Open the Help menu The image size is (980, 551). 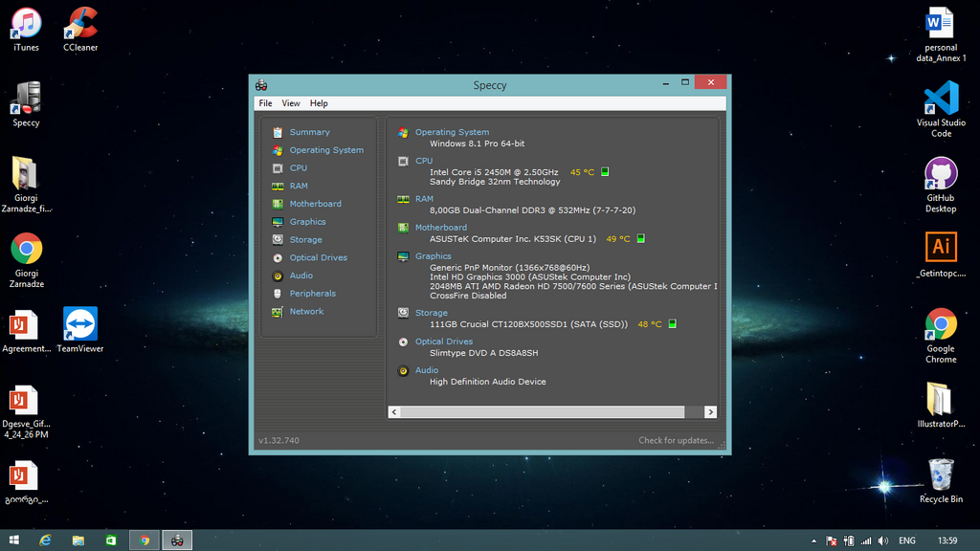(319, 103)
